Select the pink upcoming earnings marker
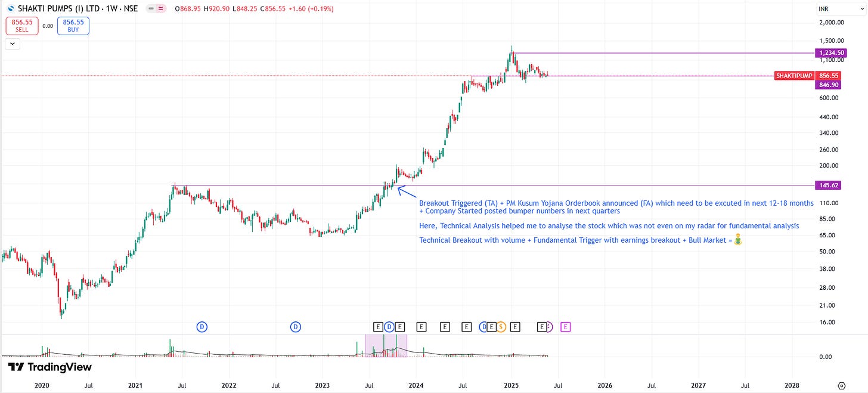Viewport: 868px width, 393px height. click(566, 326)
